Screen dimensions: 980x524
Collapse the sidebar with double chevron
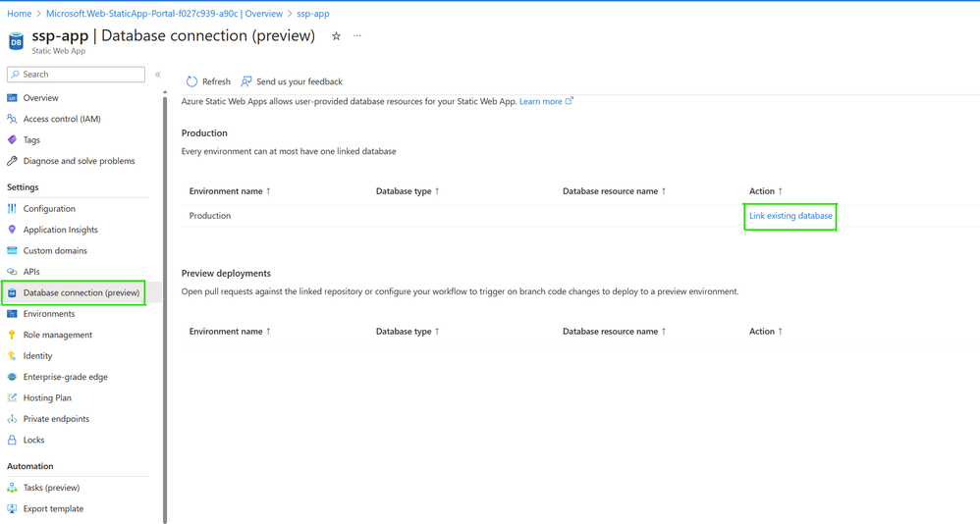pyautogui.click(x=157, y=75)
